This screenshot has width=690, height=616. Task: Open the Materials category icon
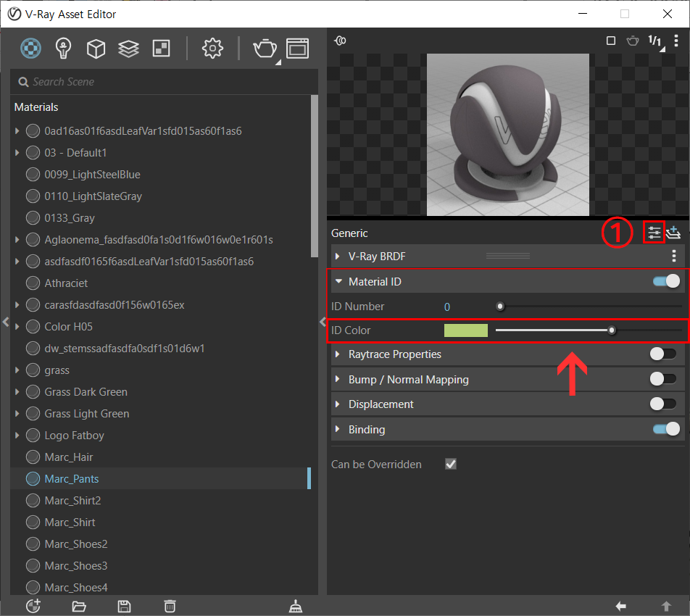pos(30,48)
